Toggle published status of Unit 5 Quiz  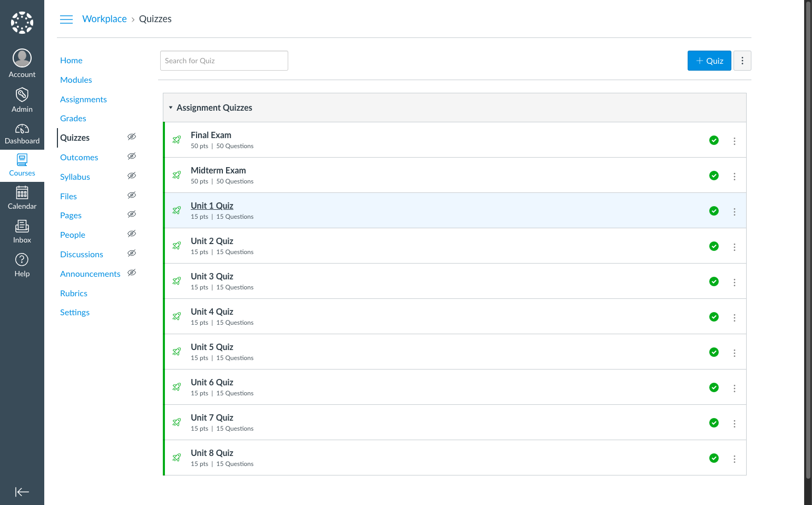coord(714,352)
